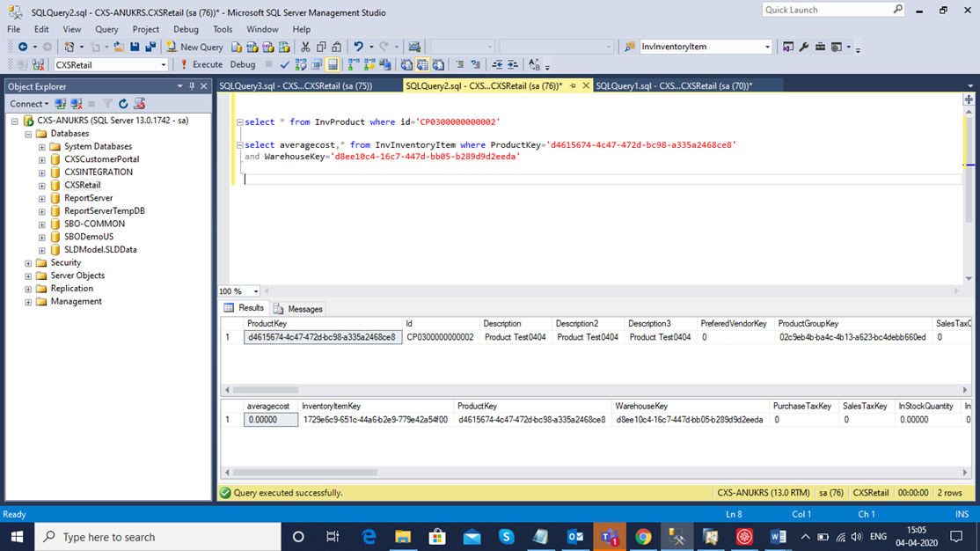Screen dimensions: 980x551
Task: Toggle Include Client Statistics
Action: pos(385,65)
